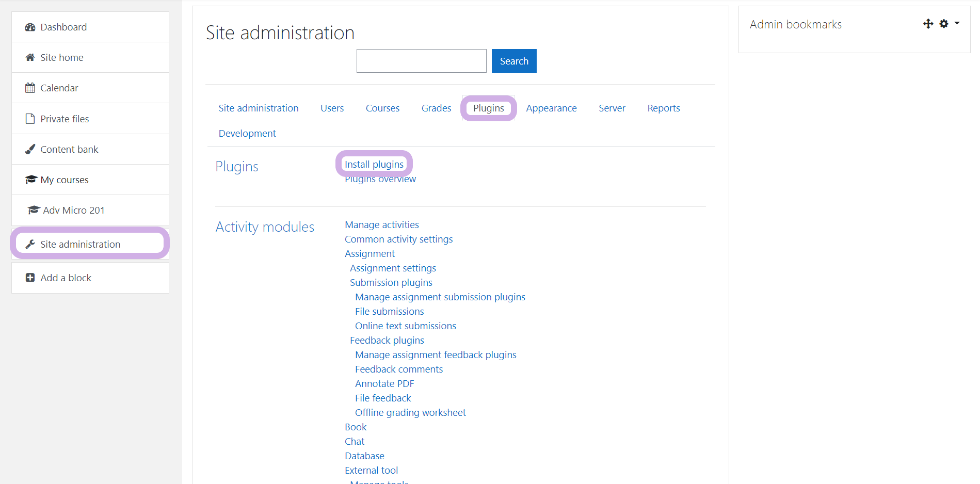Screen dimensions: 980x484
Task: Click the Adv Micro 201 course cap icon
Action: click(x=34, y=210)
